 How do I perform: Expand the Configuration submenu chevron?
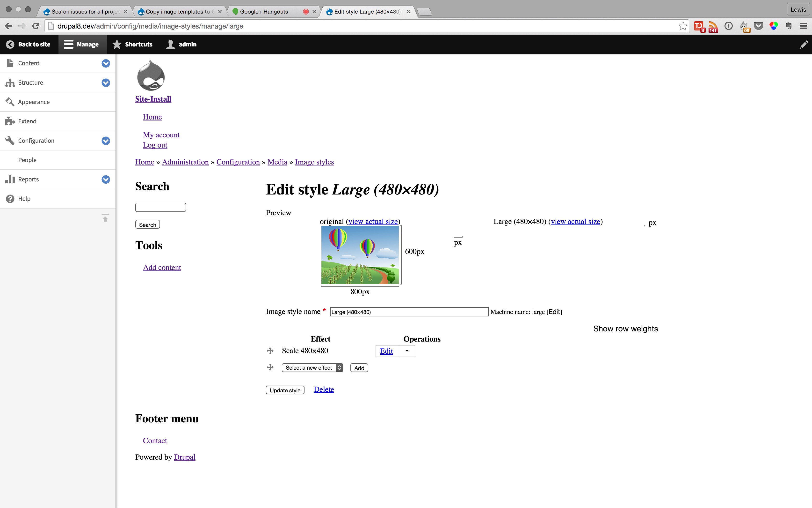tap(106, 141)
